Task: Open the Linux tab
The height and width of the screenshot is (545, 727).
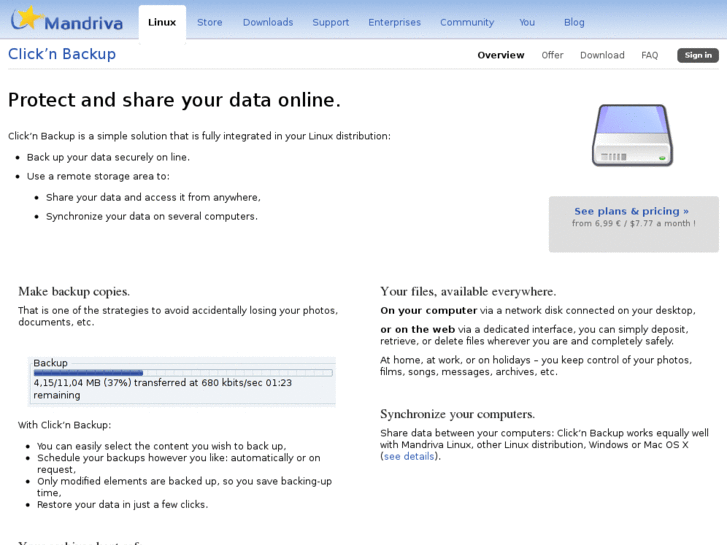Action: [162, 22]
